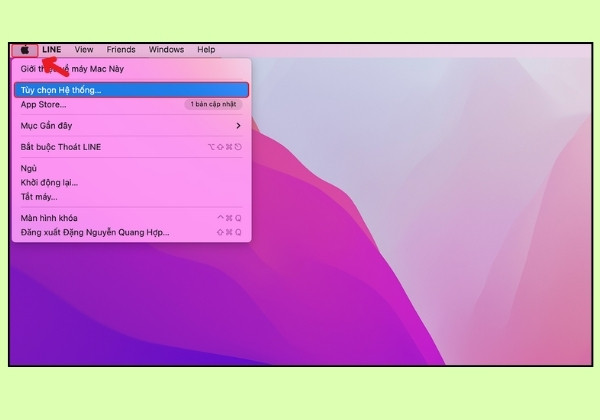Open the View menu
The image size is (600, 420).
(x=84, y=50)
